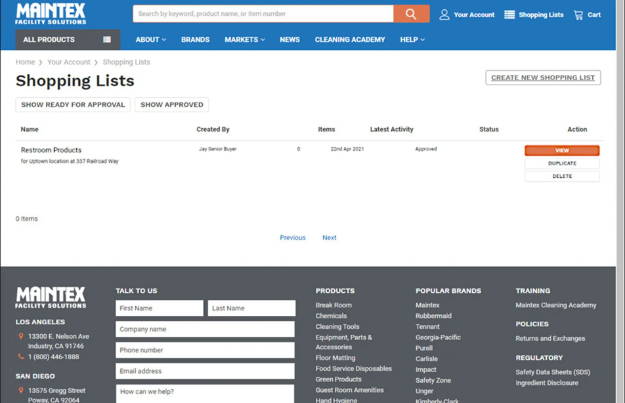
Task: Go to Home breadcrumb link
Action: (25, 62)
